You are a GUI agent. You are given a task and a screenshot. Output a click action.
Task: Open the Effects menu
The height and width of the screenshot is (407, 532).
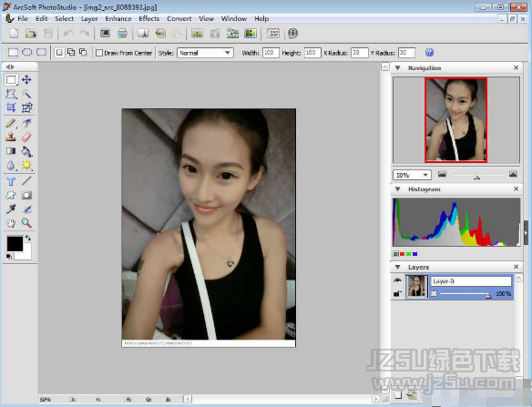(x=149, y=18)
